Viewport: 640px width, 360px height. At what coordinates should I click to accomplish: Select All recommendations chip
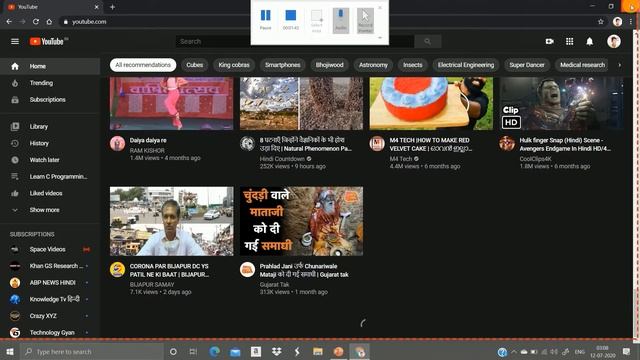[x=143, y=65]
